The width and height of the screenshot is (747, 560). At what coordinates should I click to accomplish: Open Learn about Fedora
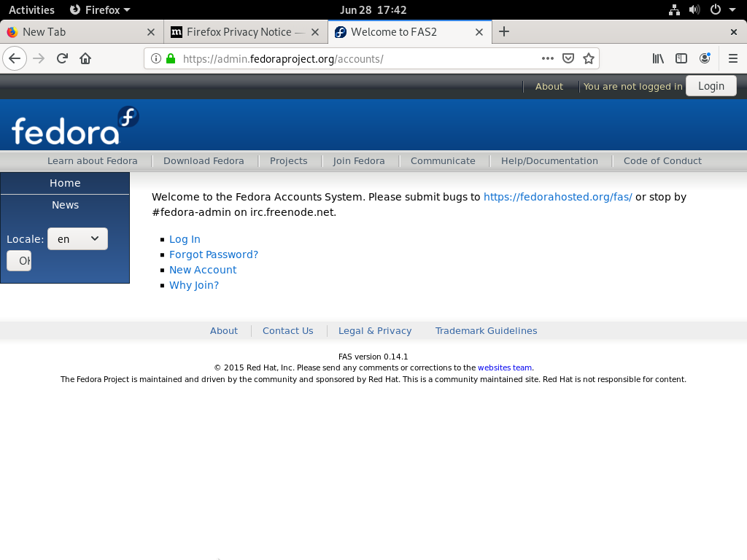[x=93, y=161]
